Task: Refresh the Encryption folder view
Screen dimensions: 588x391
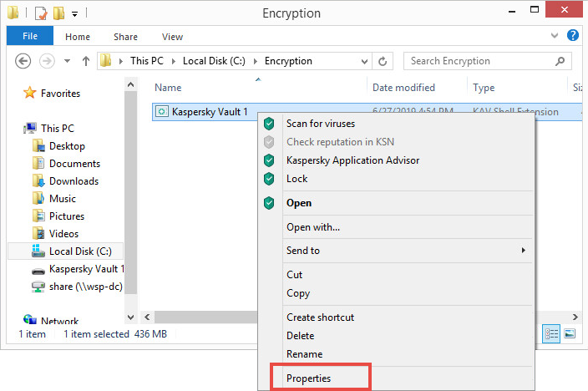Action: click(383, 61)
